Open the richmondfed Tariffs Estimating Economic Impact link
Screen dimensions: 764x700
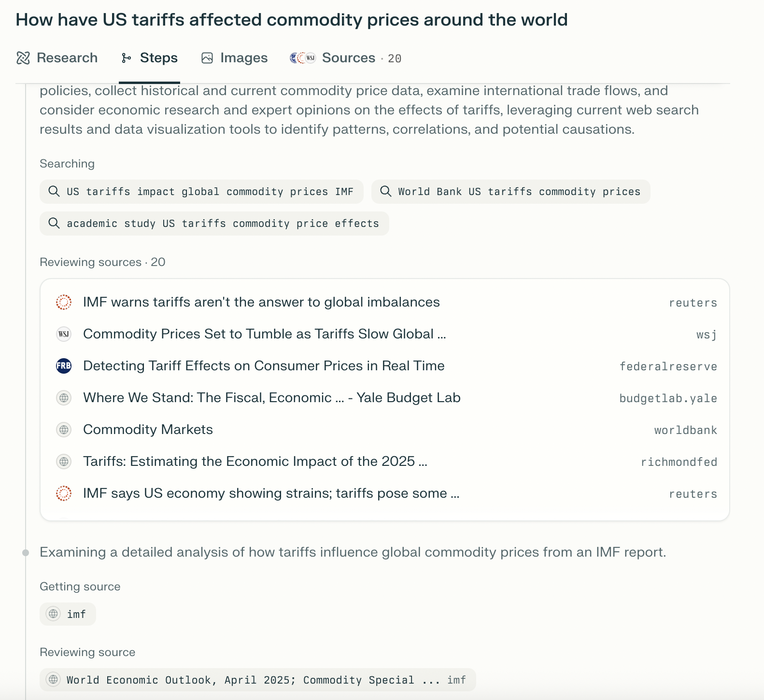click(x=255, y=462)
